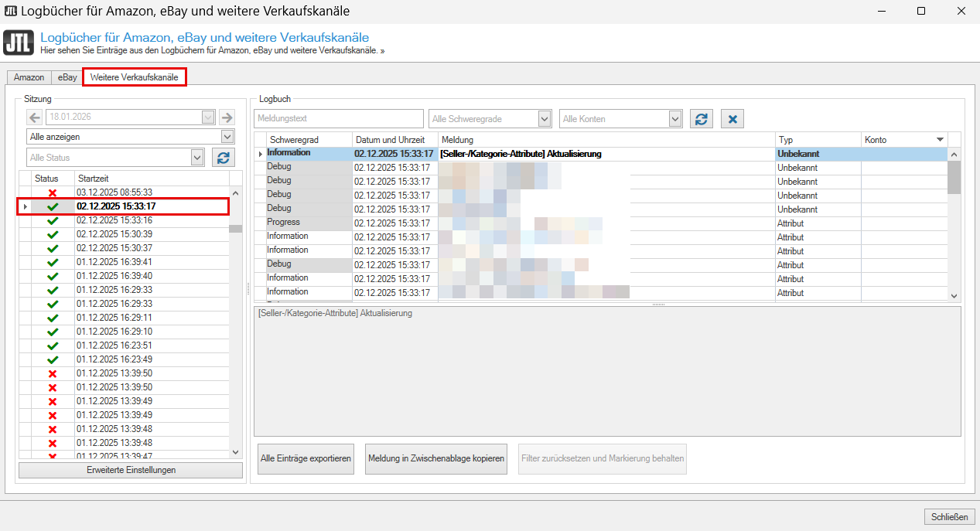This screenshot has height=531, width=980.
Task: Open the Konto column filter arrow
Action: point(941,140)
